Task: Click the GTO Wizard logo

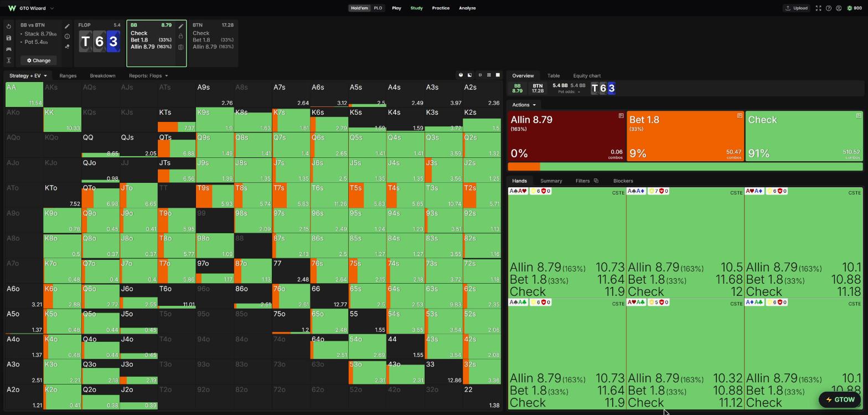Action: coord(12,8)
